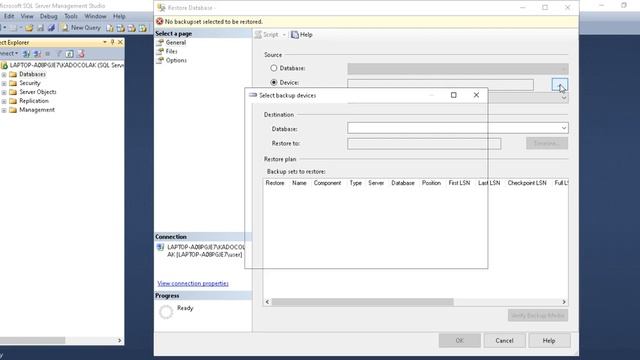Click the Disconnect icon in Object Explorer toolbar
This screenshot has height=360, width=640.
point(37,53)
